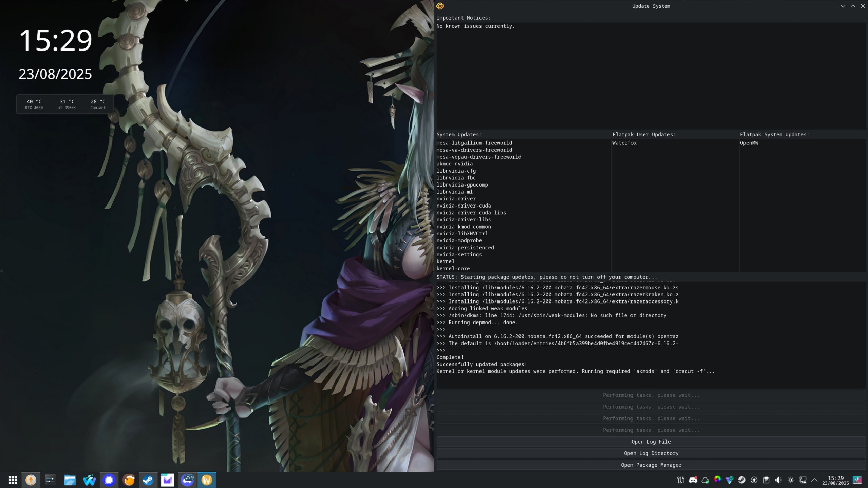Image resolution: width=868 pixels, height=488 pixels.
Task: Select akmod-nvidia in System Updates list
Action: click(x=454, y=164)
